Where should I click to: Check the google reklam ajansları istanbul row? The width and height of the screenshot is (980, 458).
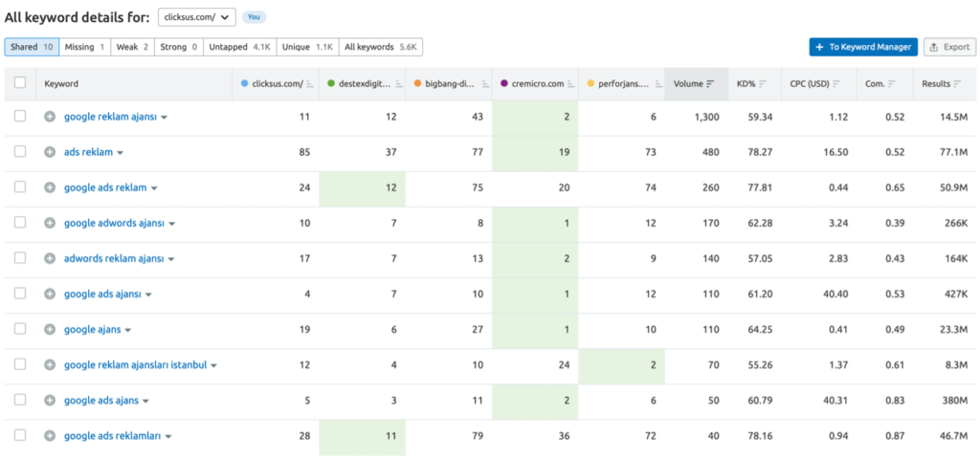click(20, 364)
